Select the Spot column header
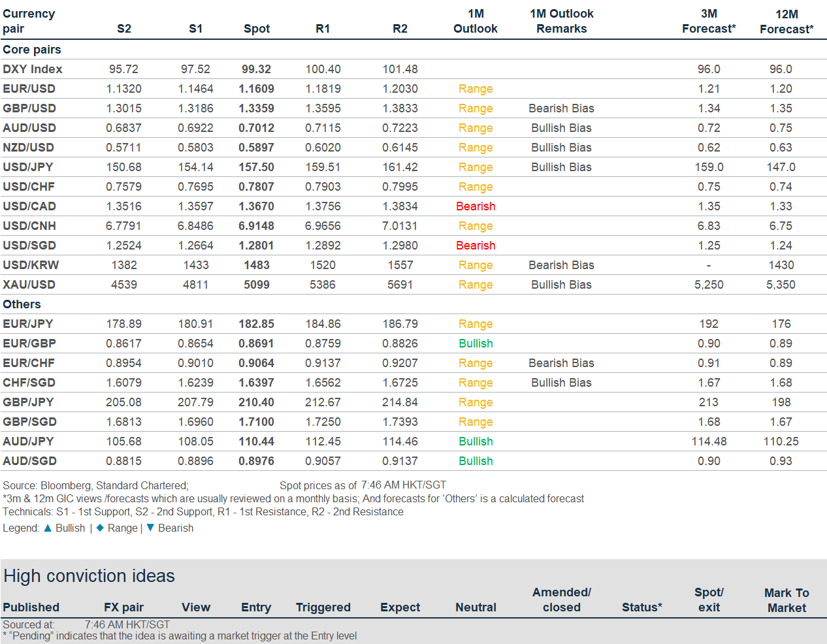 pyautogui.click(x=257, y=29)
